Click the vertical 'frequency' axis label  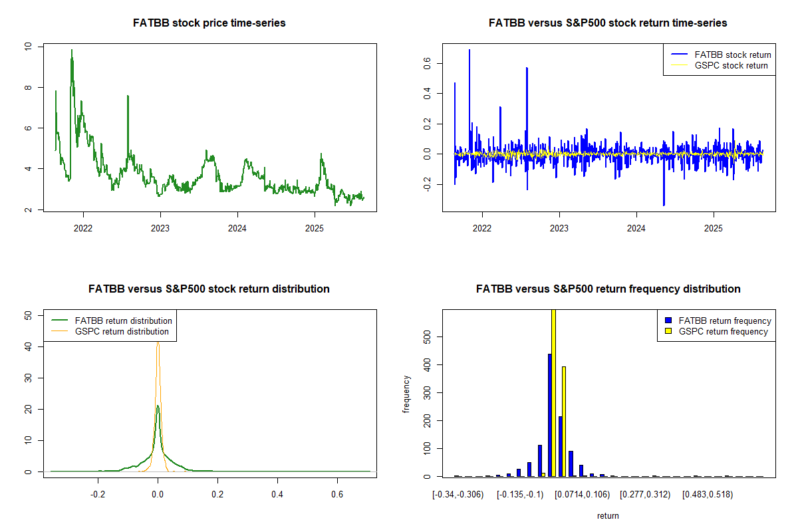click(x=406, y=394)
